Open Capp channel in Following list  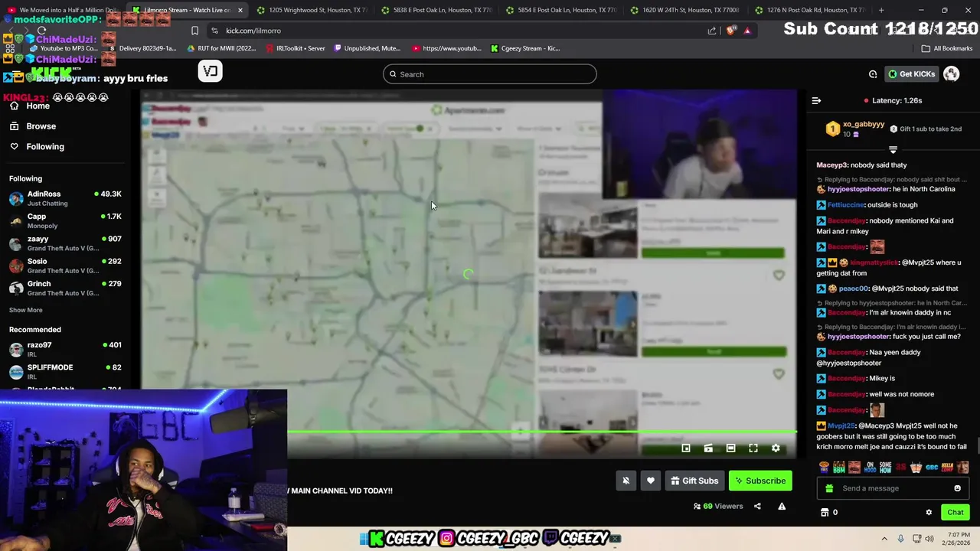[x=65, y=220]
